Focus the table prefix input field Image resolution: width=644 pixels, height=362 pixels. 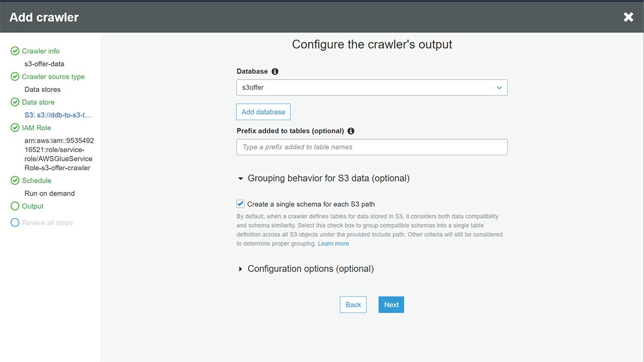[372, 147]
